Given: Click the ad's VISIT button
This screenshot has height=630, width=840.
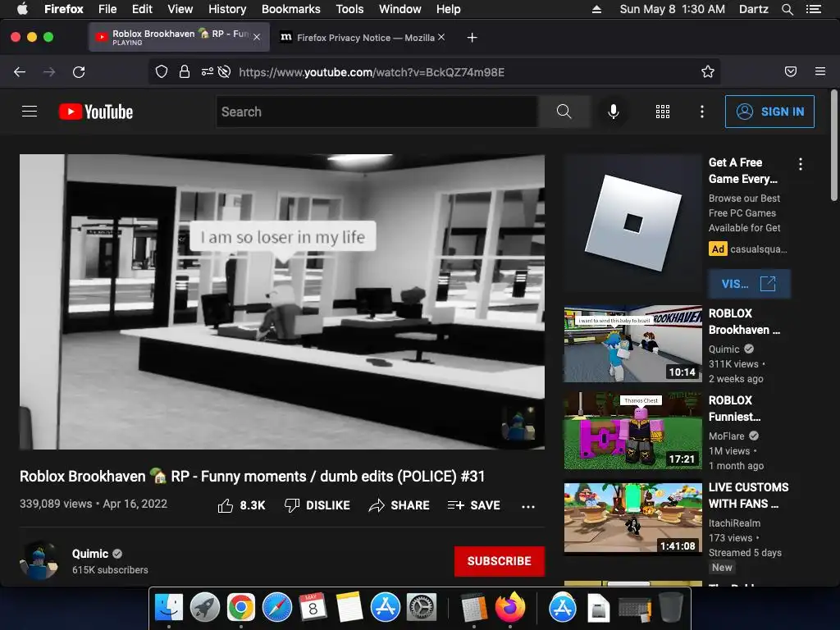Looking at the screenshot, I should tap(749, 284).
